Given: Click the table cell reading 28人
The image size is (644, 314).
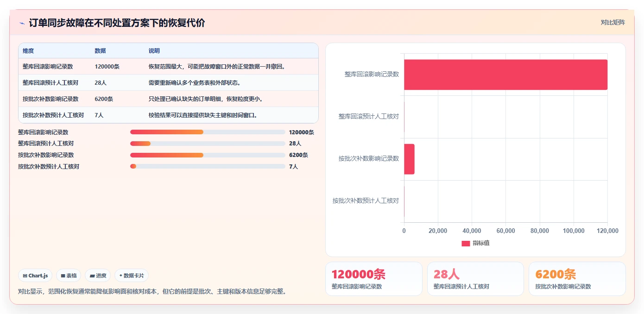Looking at the screenshot, I should coord(101,83).
